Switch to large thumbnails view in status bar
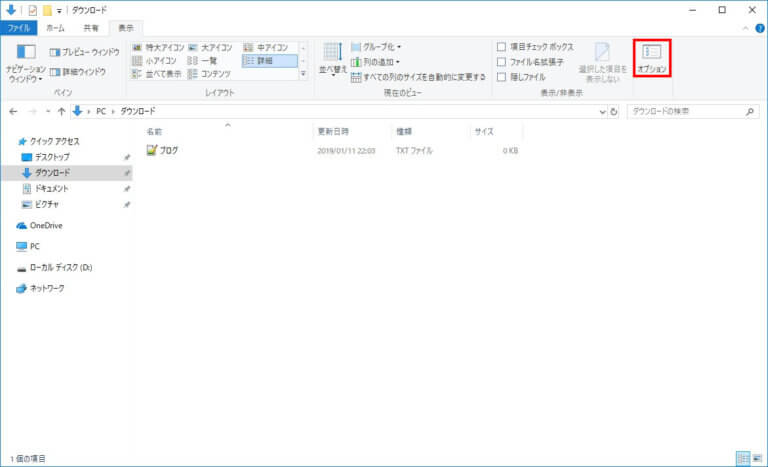 757,459
